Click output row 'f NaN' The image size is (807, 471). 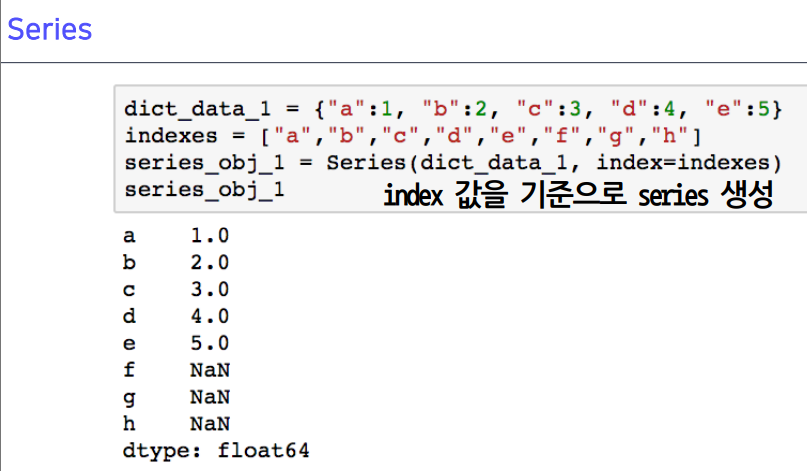click(x=176, y=370)
